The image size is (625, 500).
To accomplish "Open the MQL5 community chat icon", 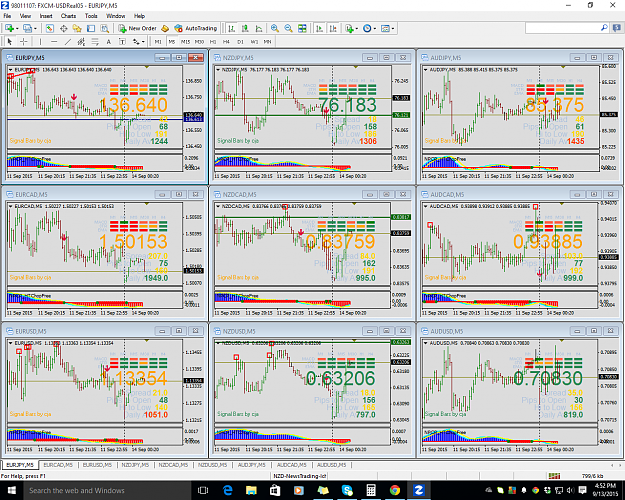I will pyautogui.click(x=617, y=28).
